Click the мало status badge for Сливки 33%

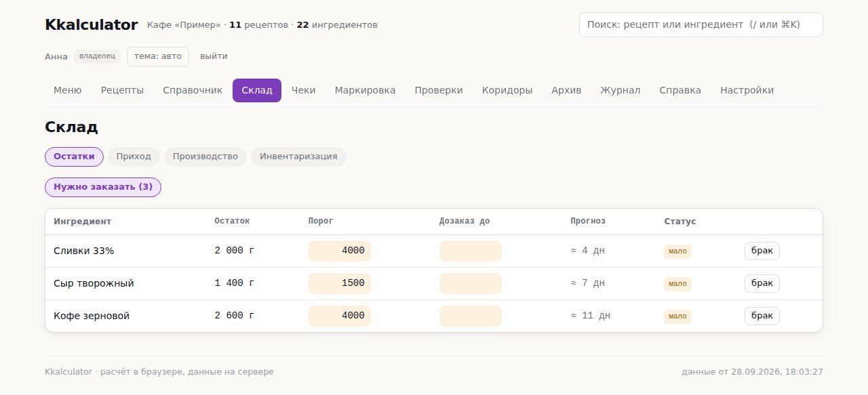point(677,251)
